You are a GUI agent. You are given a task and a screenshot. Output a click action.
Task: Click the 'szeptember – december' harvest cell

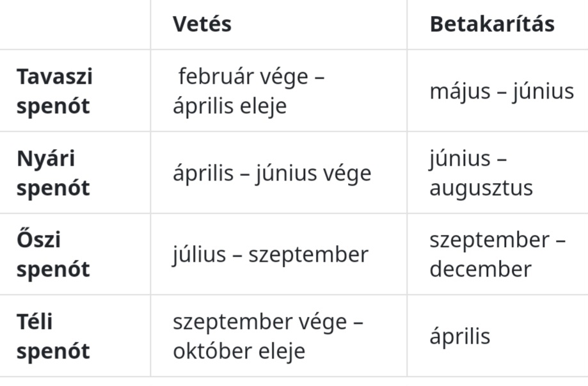tap(497, 254)
